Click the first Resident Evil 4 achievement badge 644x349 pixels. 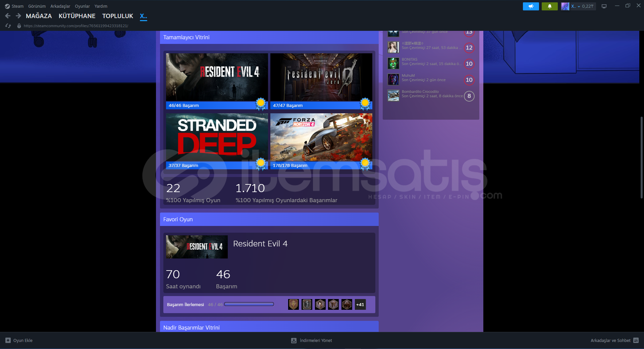tap(293, 304)
